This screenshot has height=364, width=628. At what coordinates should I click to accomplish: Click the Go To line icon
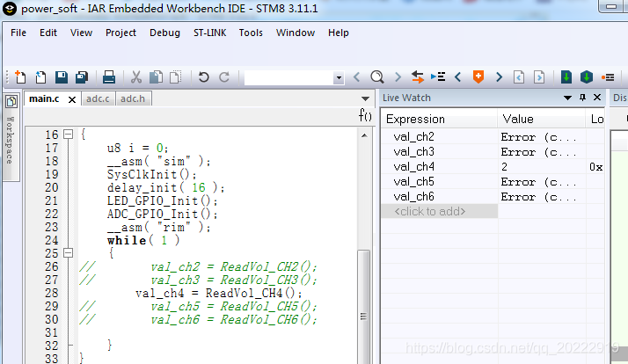click(438, 76)
